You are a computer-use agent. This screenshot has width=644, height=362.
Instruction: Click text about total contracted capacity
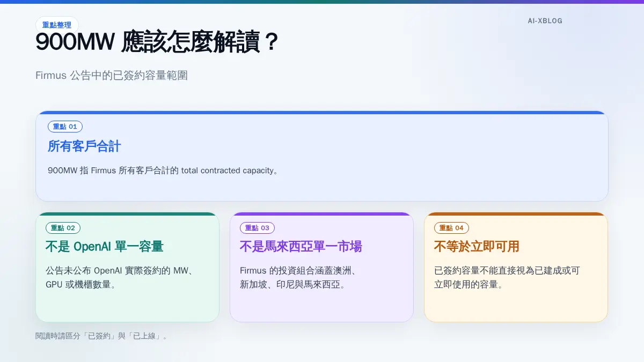click(x=163, y=171)
